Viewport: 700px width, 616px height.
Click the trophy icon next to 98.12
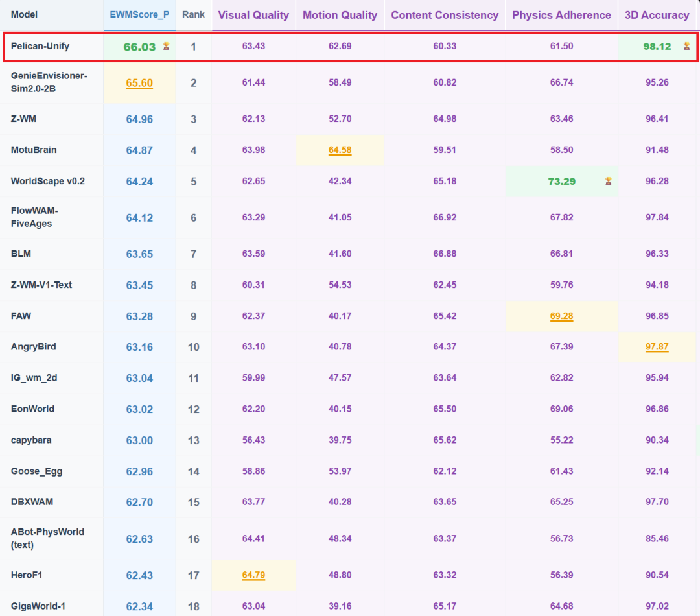[686, 46]
